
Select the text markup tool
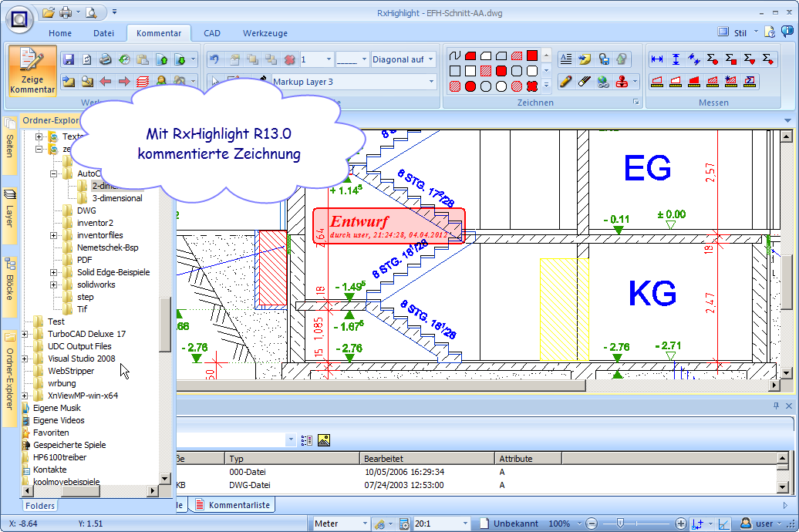tap(565, 59)
